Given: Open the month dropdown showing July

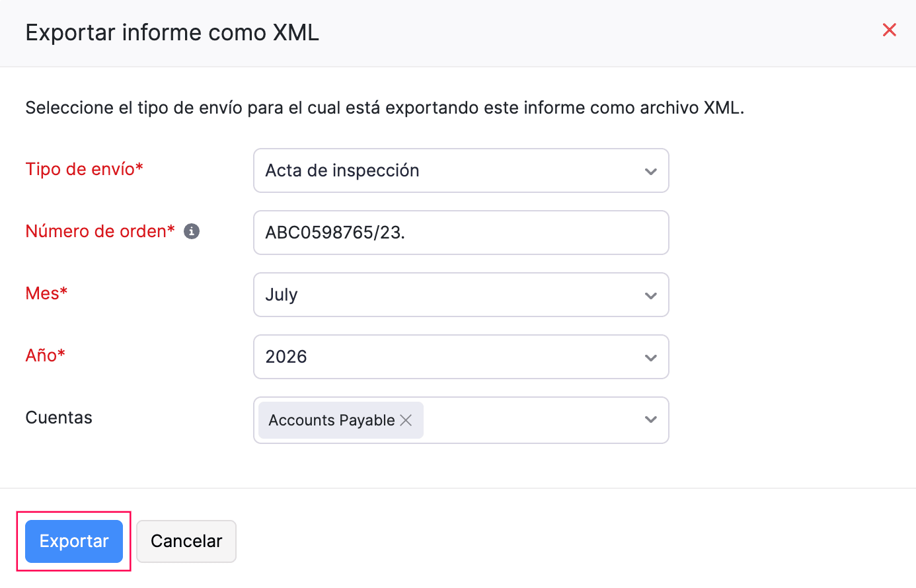Looking at the screenshot, I should click(x=461, y=295).
